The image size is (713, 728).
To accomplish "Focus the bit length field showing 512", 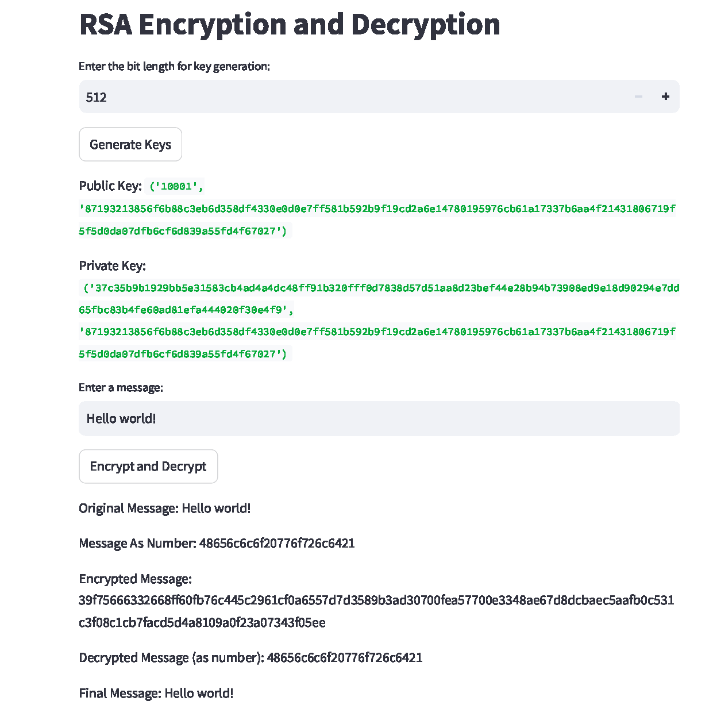I will 352,97.
